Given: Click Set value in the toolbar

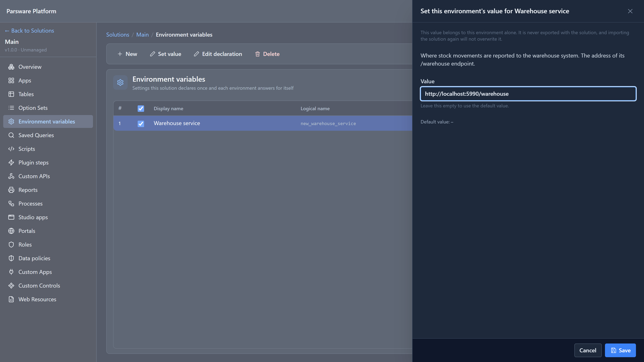Looking at the screenshot, I should [x=165, y=54].
